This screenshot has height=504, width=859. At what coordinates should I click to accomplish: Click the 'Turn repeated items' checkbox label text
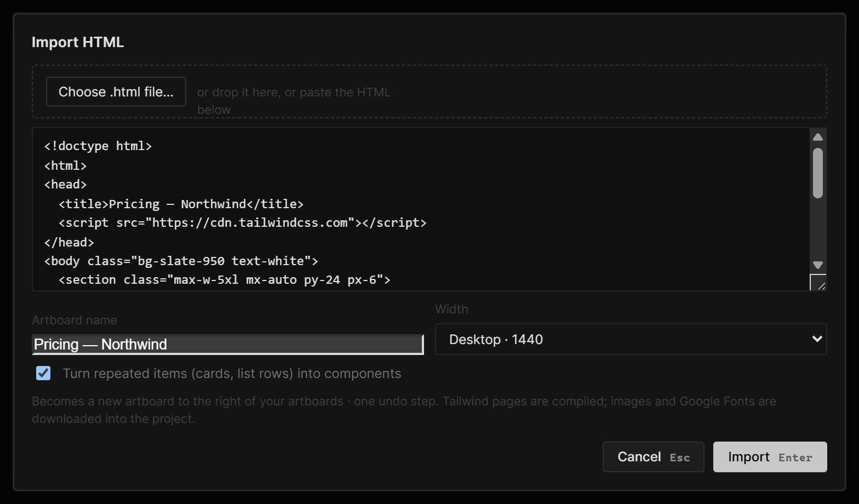coord(232,374)
